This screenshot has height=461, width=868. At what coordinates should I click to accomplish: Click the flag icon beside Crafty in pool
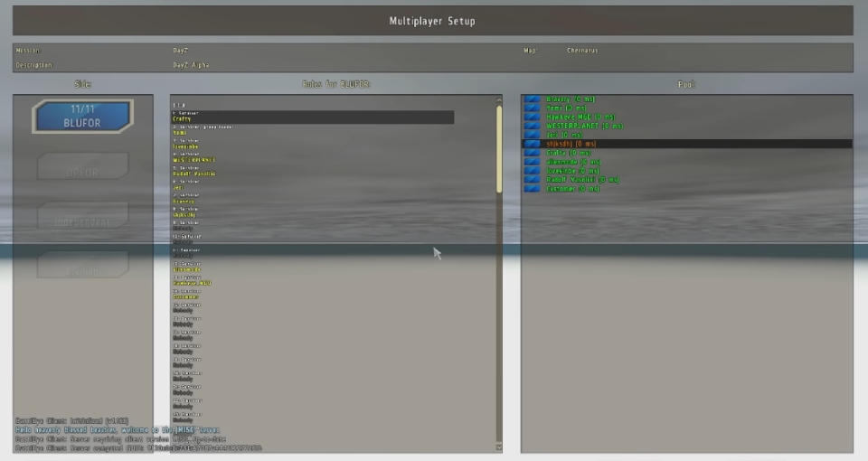click(x=532, y=153)
